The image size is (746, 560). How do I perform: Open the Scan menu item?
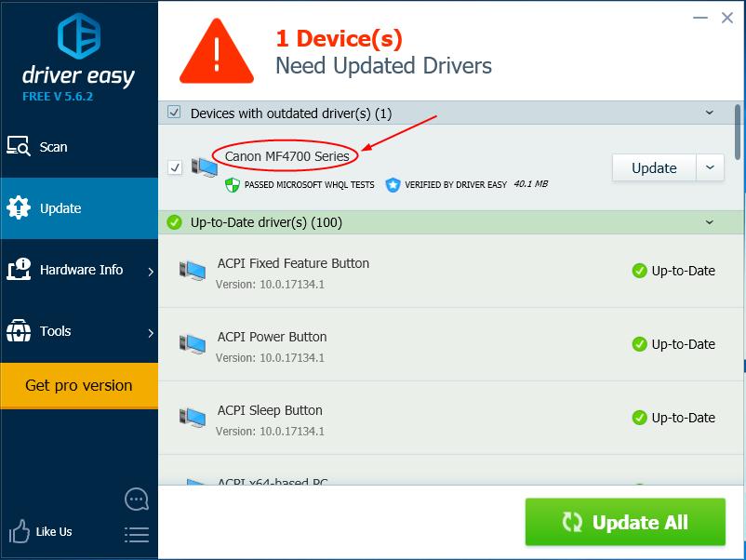[79, 147]
